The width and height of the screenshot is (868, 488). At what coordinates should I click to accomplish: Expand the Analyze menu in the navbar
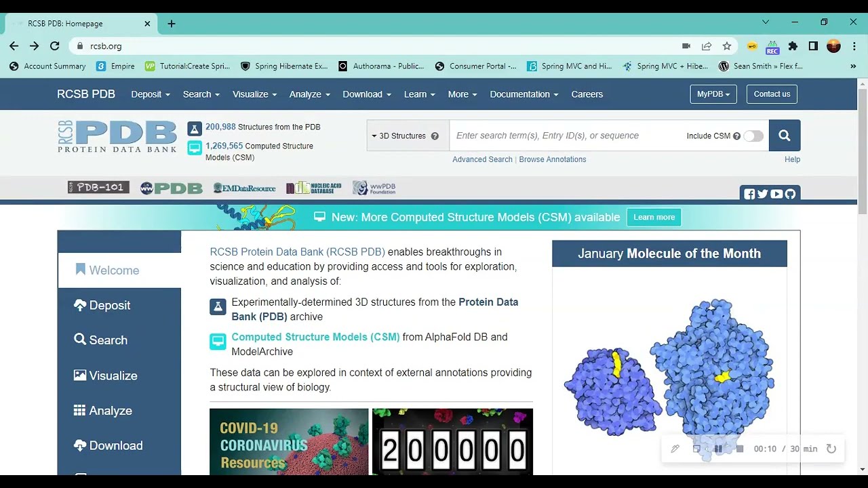point(310,94)
